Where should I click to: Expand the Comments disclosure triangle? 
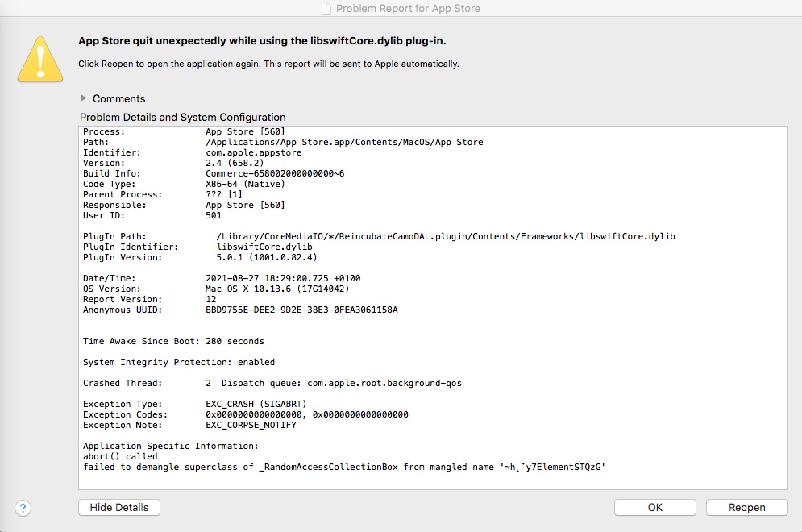tap(84, 98)
